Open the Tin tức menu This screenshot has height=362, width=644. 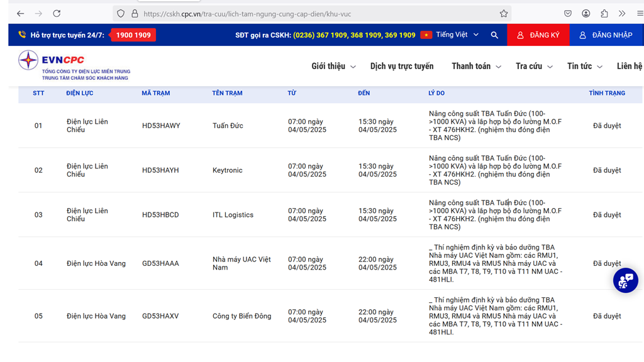pyautogui.click(x=585, y=66)
